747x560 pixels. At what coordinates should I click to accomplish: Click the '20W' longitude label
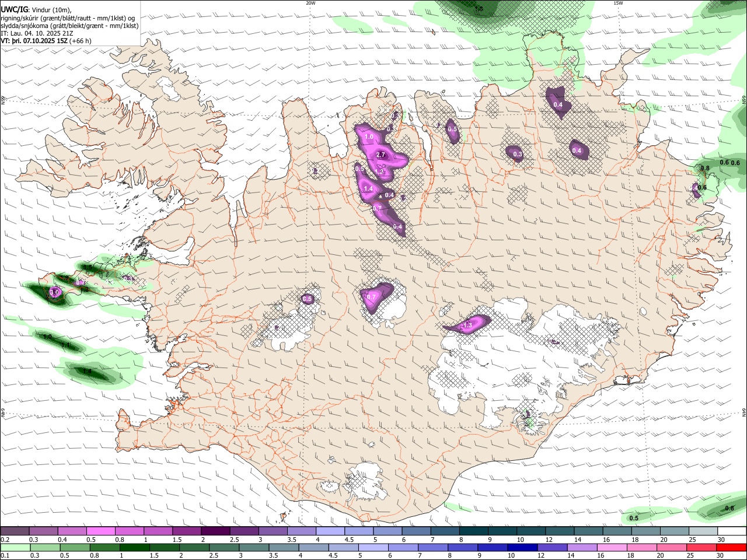coord(310,3)
